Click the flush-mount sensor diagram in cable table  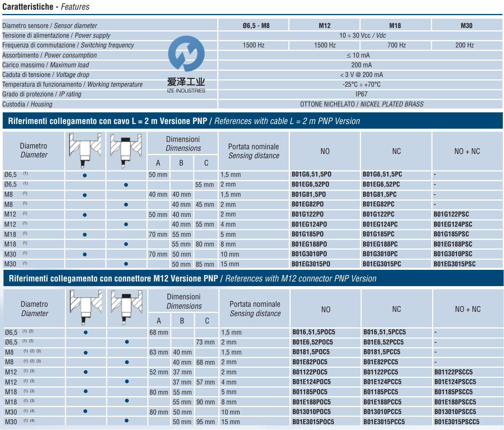85,150
